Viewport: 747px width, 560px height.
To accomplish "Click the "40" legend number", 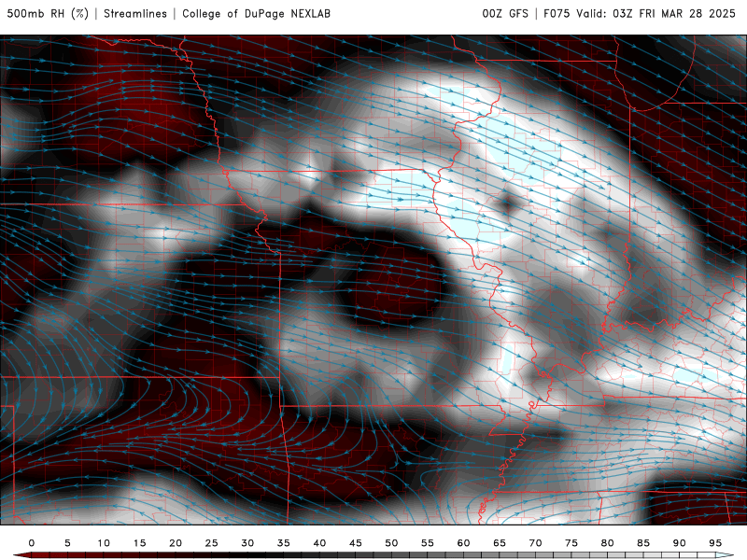I will (x=319, y=543).
